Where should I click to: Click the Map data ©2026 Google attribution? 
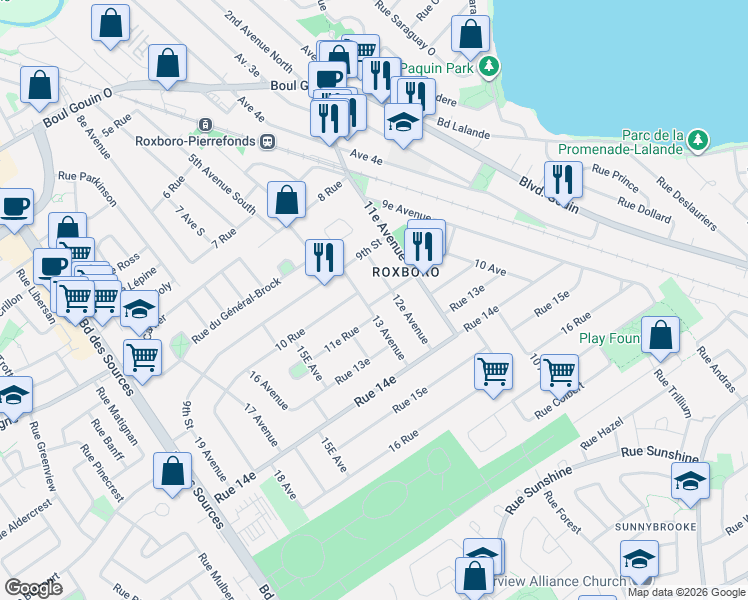click(687, 593)
